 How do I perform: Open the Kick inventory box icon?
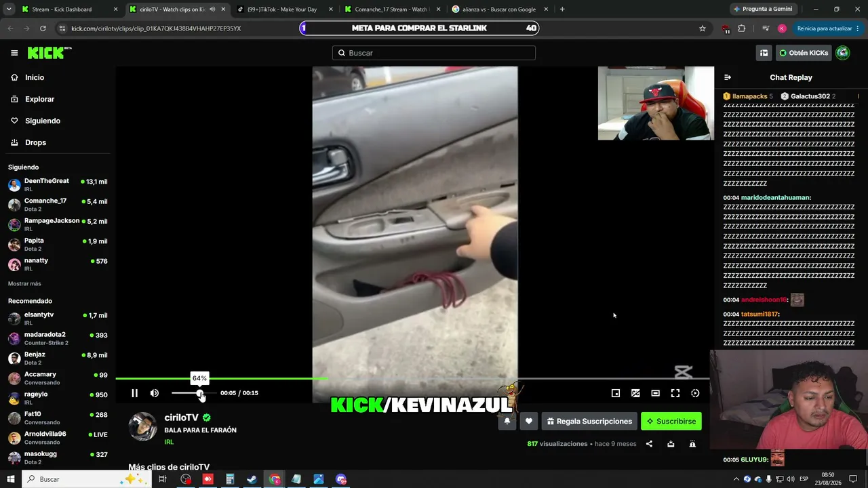(x=764, y=53)
